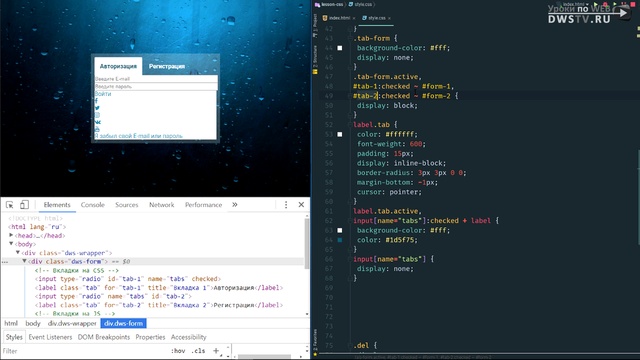
Task: Toggle the device toolbar icon in DevTools
Action: 24,204
